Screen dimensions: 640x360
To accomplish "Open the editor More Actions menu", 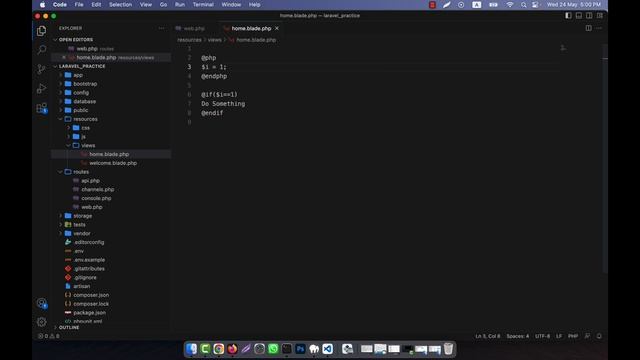I will click(x=599, y=28).
